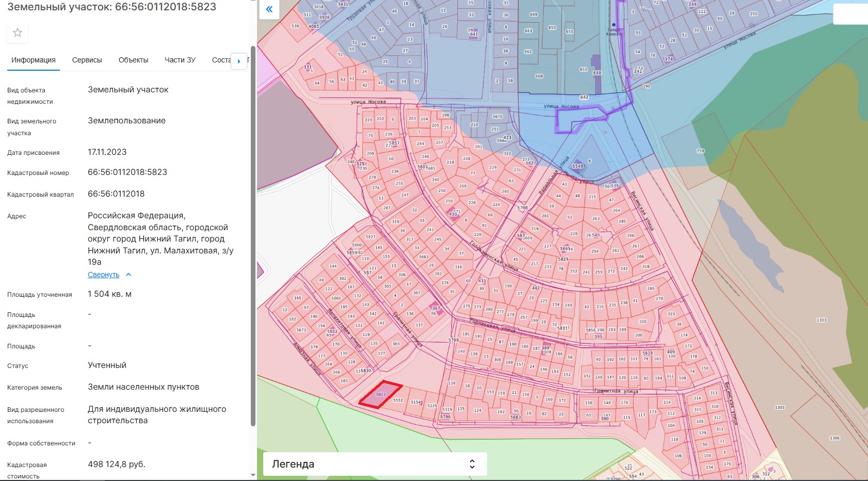
Task: Go to the Части ЗУ tab
Action: click(180, 60)
